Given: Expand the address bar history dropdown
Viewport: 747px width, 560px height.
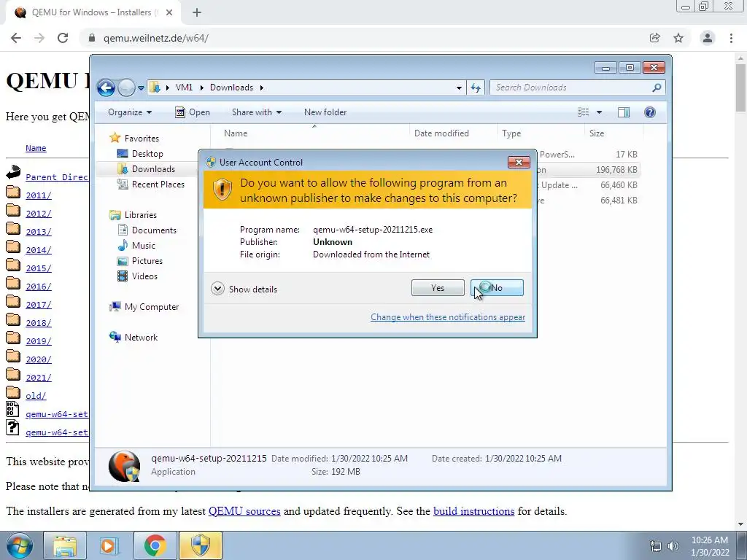Looking at the screenshot, I should (459, 87).
